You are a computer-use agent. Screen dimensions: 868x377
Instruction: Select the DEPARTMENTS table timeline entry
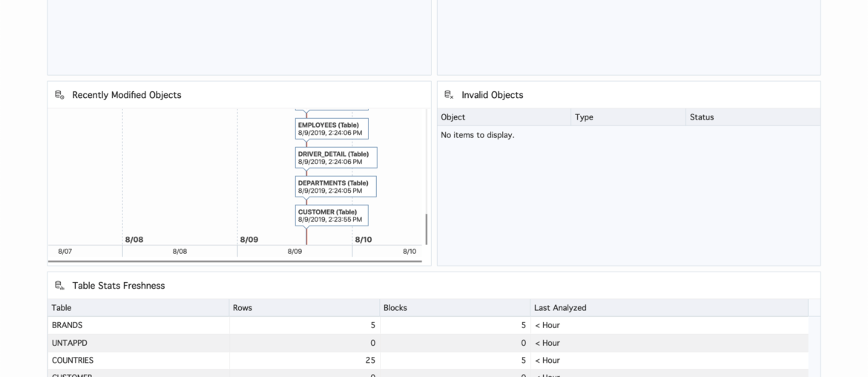335,186
